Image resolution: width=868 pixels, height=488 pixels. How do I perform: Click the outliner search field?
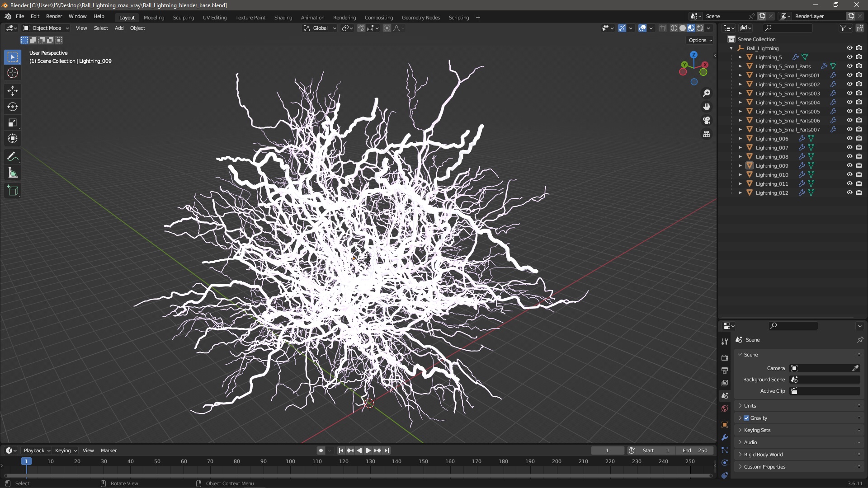click(x=788, y=28)
